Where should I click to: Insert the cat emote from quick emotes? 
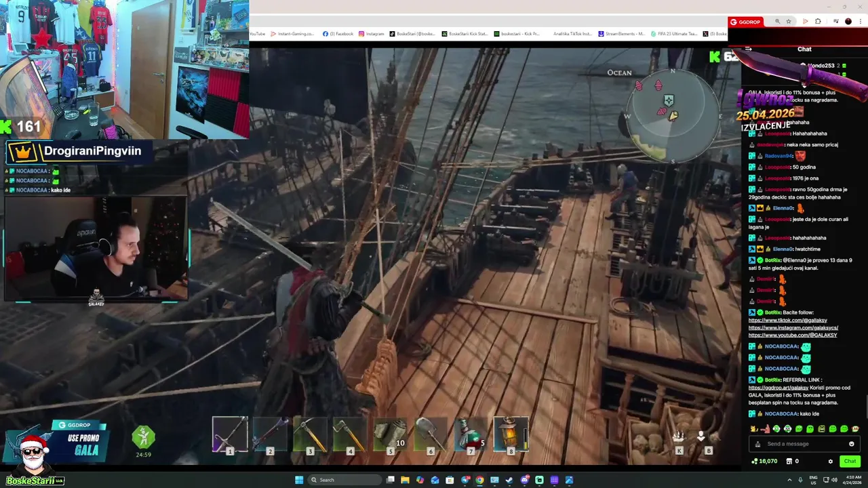point(754,429)
